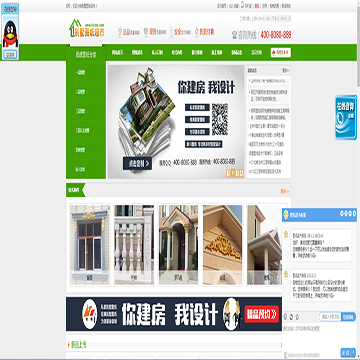Open the roof eaves thumbnail
Image resolution: width=360 pixels, height=360 pixels.
[x=264, y=245]
